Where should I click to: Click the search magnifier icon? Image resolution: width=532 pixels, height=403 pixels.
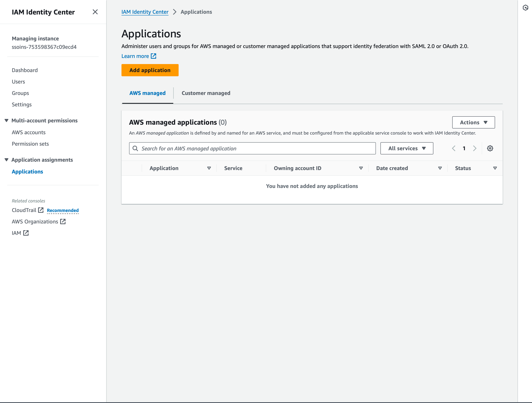click(x=135, y=148)
